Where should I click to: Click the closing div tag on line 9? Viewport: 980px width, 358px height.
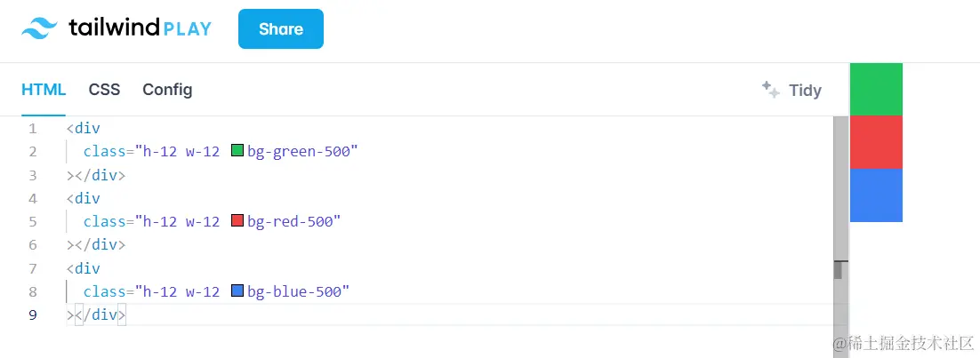(100, 314)
